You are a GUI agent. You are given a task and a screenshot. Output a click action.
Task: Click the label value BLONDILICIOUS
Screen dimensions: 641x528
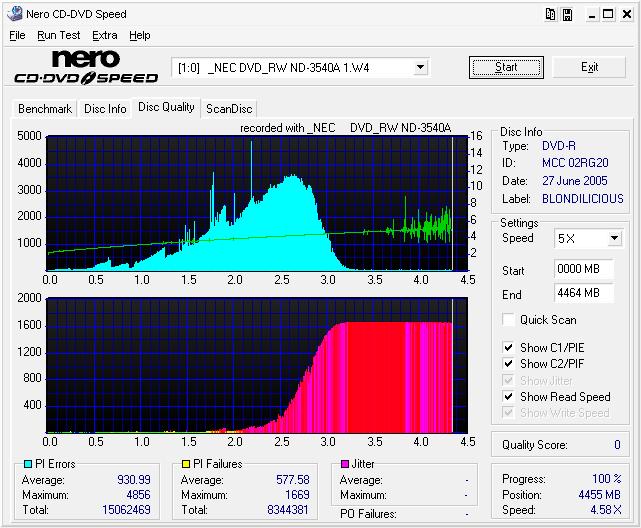[583, 199]
